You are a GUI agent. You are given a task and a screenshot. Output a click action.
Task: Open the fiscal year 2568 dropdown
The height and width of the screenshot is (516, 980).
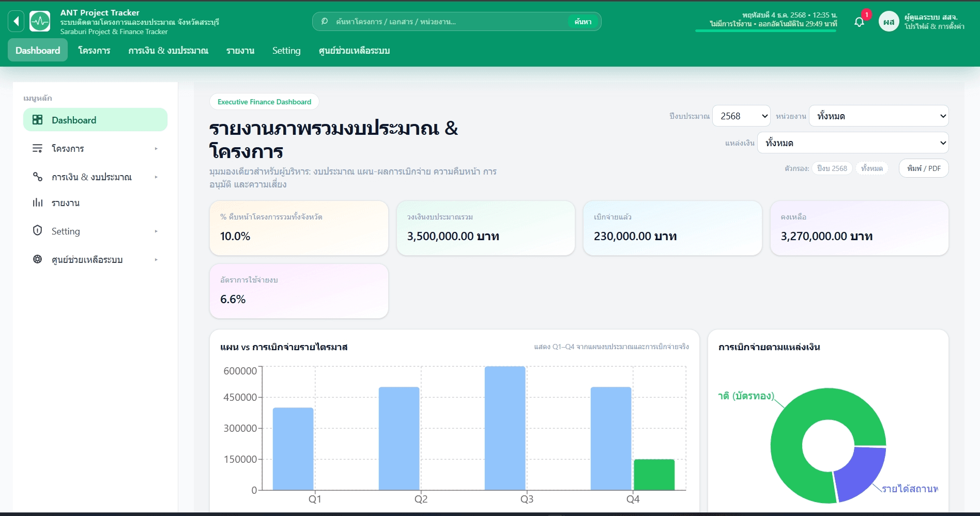click(x=741, y=116)
